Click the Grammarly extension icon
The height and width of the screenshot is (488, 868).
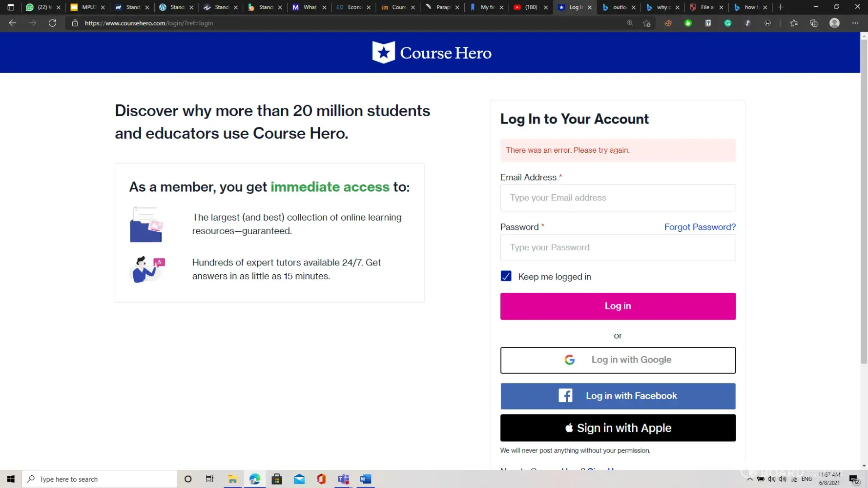coord(727,23)
